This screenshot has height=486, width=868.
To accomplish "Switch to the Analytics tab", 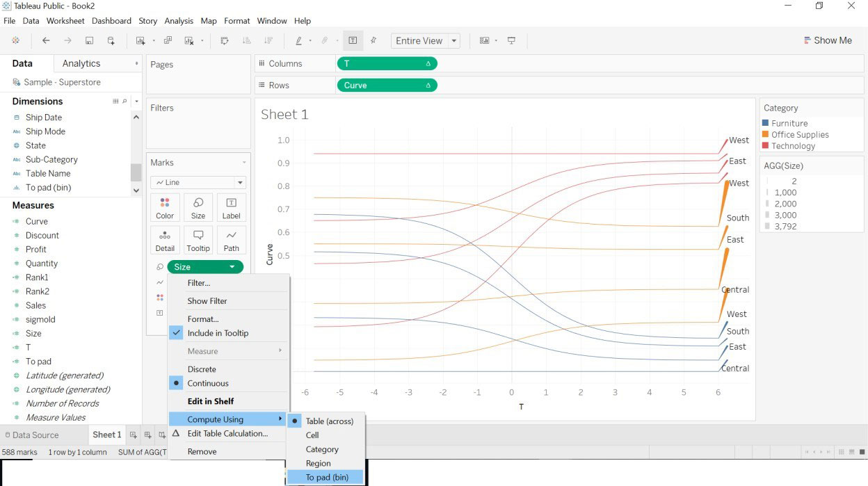I will [x=81, y=63].
